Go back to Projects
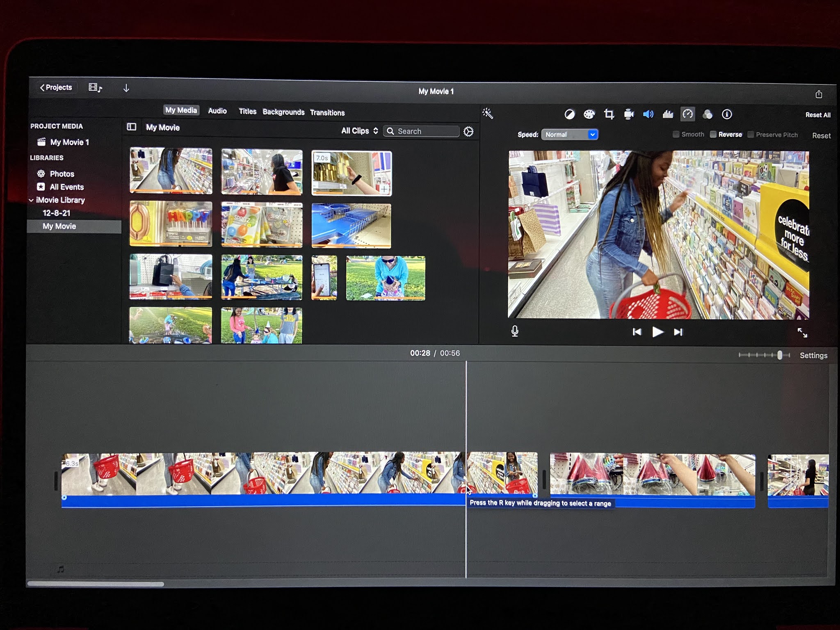Screen dimensions: 840x630 point(56,87)
